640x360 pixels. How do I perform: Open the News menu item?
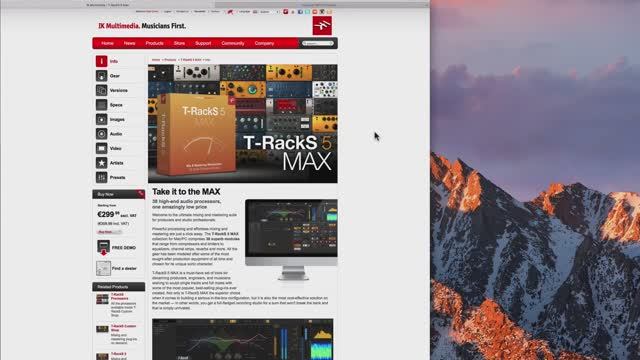coord(129,43)
